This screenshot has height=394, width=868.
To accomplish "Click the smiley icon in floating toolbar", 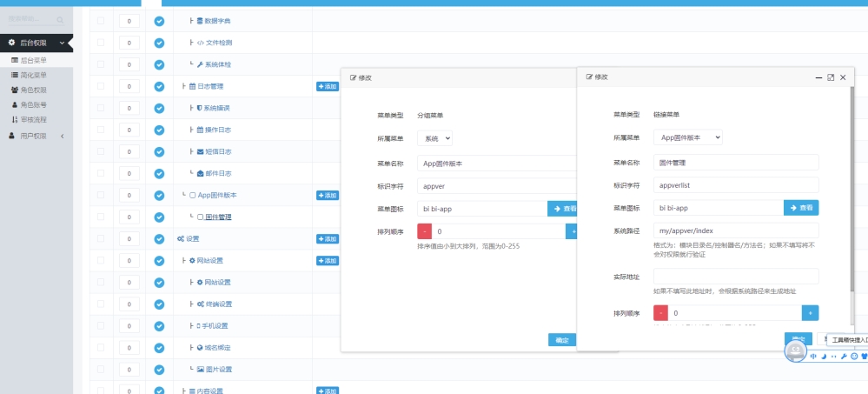I will 854,357.
